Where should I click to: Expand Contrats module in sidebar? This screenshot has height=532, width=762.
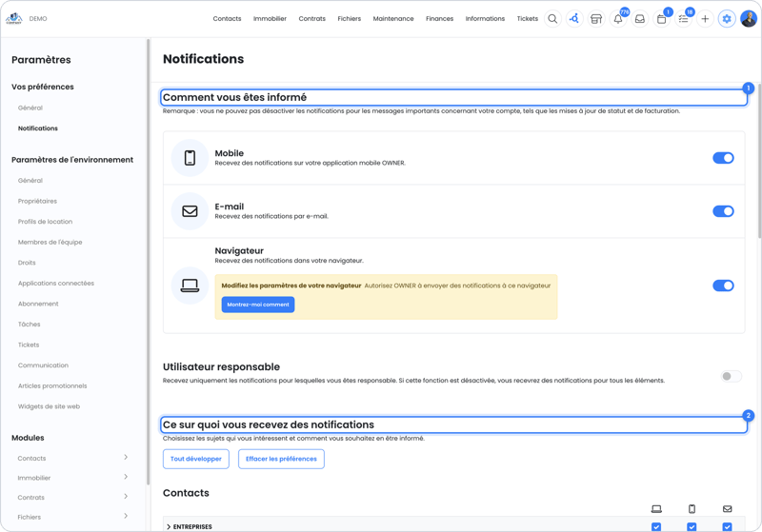[126, 496]
